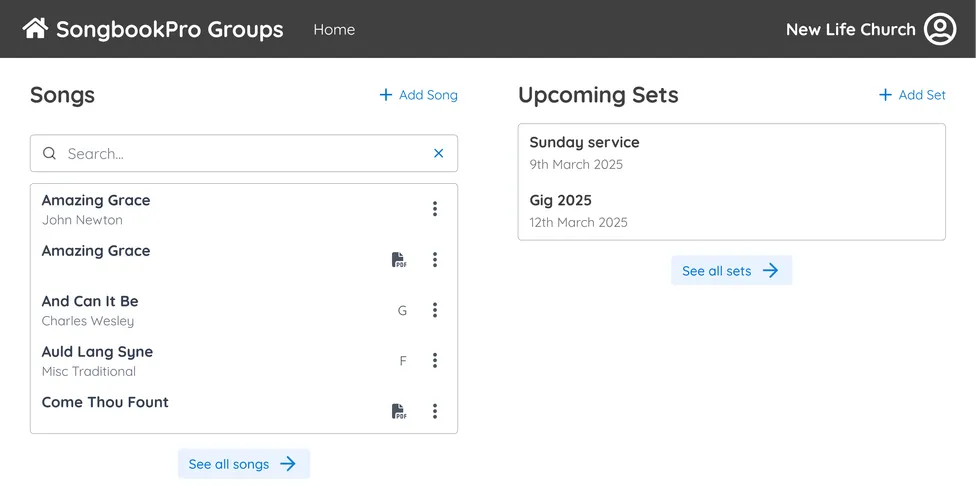
Task: Click the magnifier icon in search box
Action: point(49,154)
